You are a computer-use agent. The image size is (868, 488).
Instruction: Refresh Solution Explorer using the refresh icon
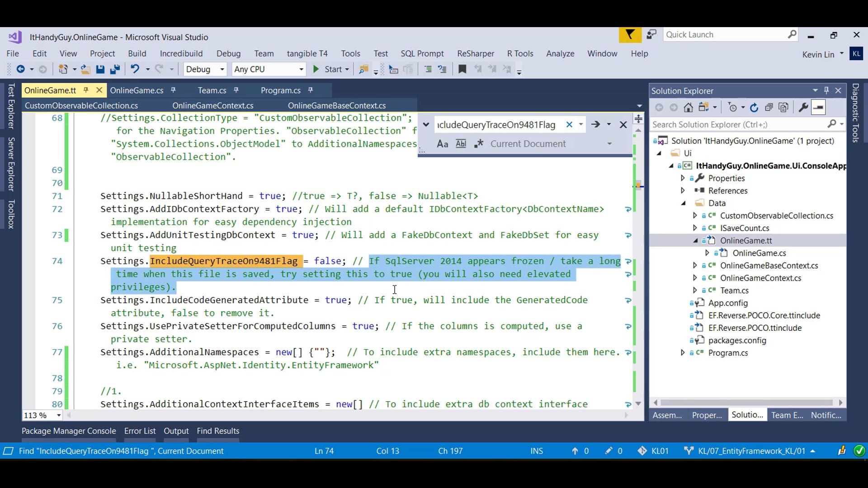coord(754,108)
